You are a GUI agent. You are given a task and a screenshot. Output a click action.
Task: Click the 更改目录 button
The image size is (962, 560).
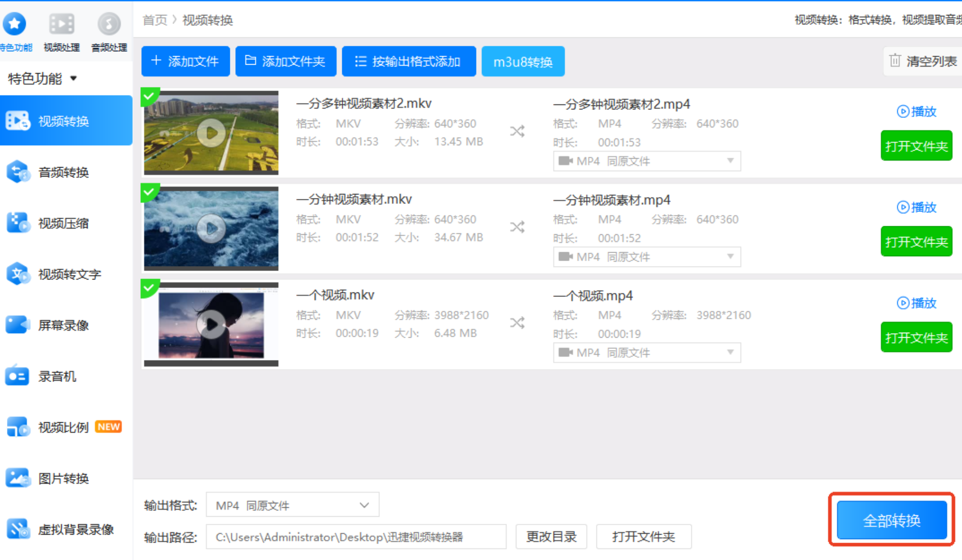click(551, 537)
